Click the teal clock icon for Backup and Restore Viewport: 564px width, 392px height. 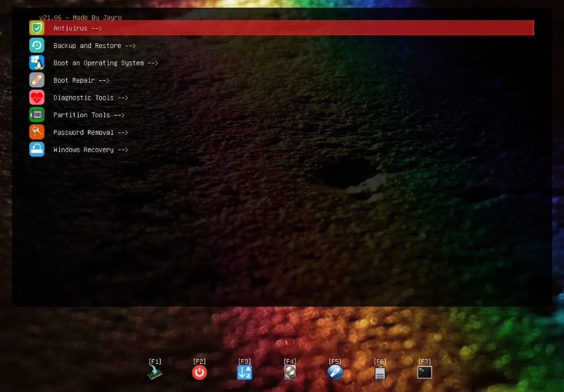point(36,45)
